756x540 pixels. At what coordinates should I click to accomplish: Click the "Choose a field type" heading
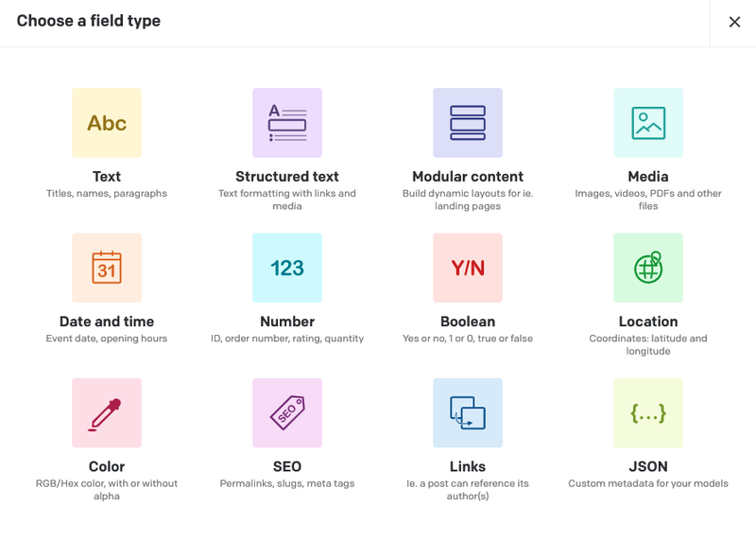point(89,21)
